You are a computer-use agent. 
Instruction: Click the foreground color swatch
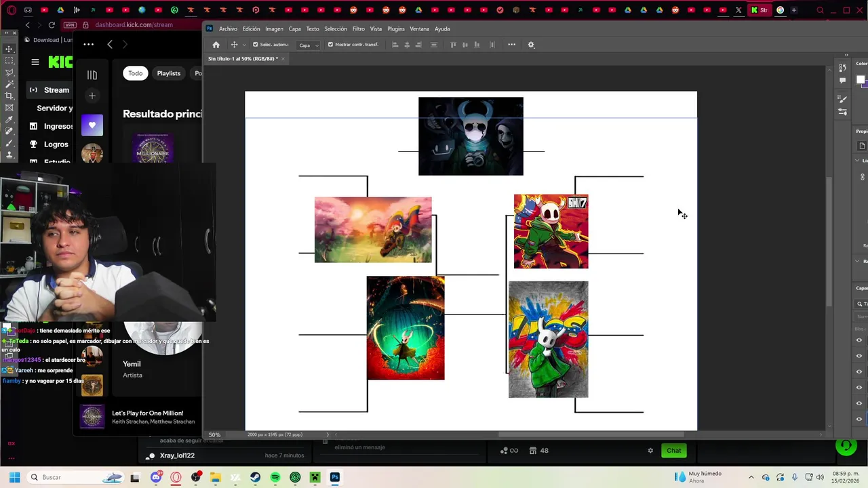click(861, 80)
